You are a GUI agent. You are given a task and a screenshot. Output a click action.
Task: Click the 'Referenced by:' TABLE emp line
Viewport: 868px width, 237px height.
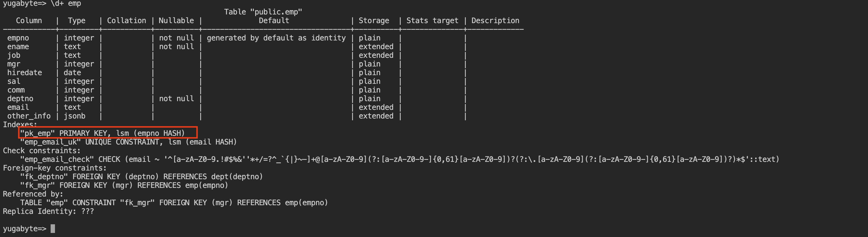[x=174, y=203]
